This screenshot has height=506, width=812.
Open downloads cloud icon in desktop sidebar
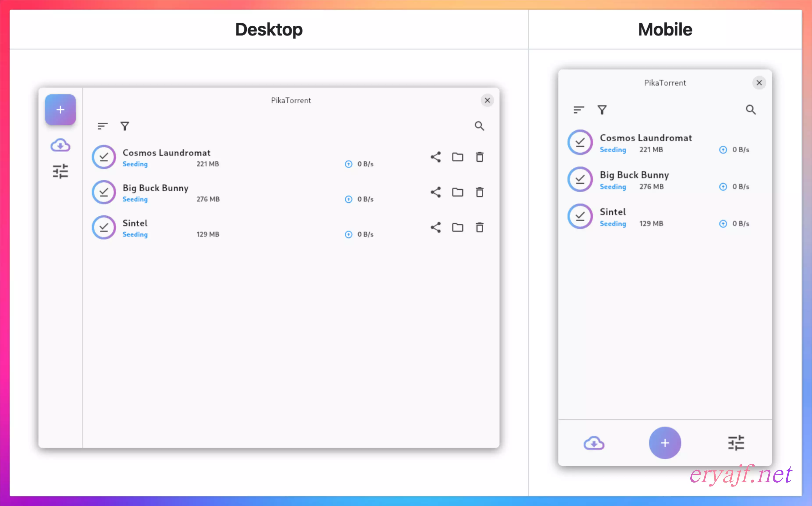60,145
